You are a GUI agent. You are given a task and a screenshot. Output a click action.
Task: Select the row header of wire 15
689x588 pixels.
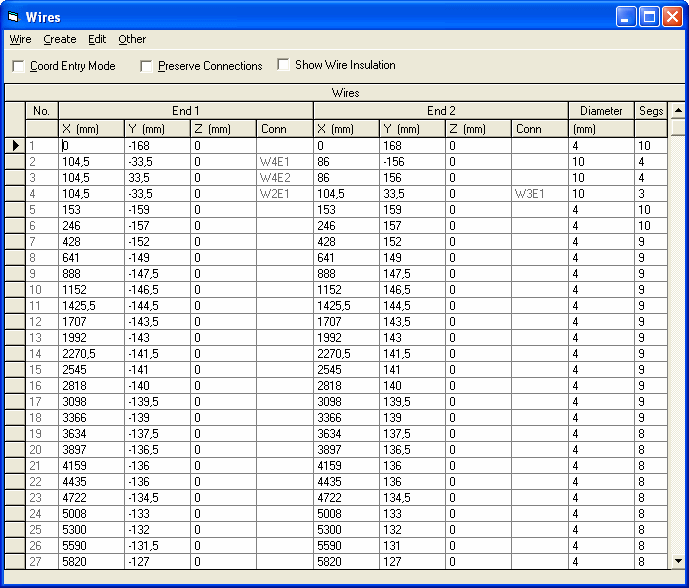tap(15, 370)
